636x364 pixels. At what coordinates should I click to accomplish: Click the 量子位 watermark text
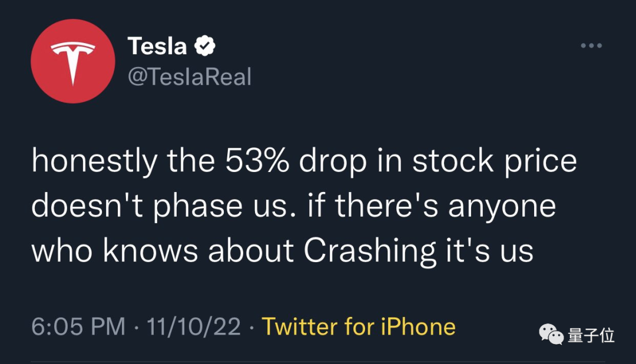[x=591, y=336]
